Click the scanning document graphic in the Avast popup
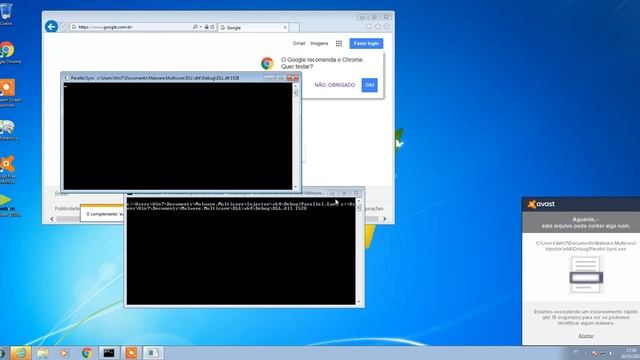 click(586, 274)
